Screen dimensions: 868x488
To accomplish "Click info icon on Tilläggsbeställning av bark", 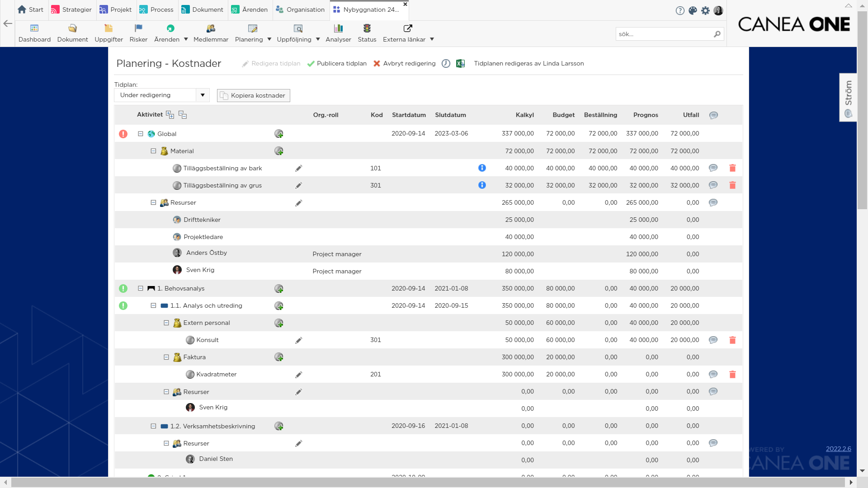I will (482, 168).
